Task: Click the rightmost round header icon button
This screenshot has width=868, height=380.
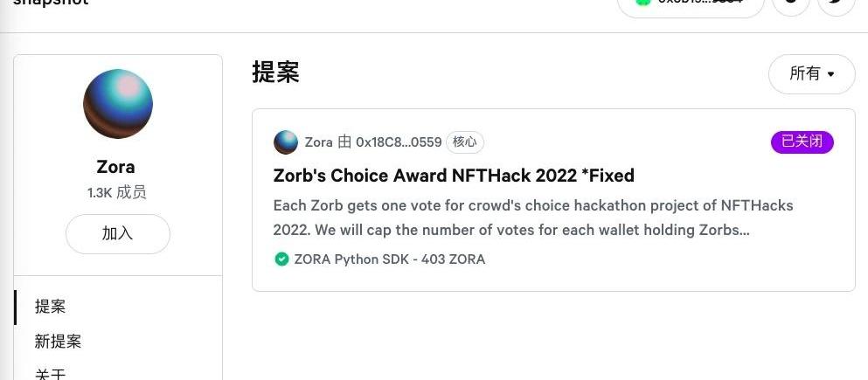Action: (836, 4)
